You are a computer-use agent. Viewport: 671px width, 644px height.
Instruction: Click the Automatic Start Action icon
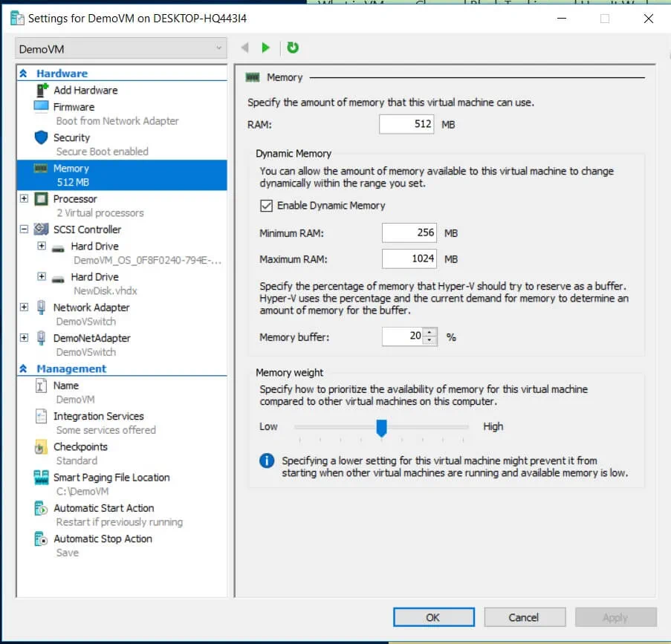coord(42,509)
